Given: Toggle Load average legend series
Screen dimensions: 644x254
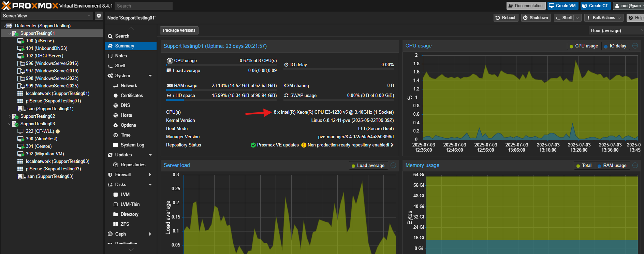Looking at the screenshot, I should (x=368, y=166).
